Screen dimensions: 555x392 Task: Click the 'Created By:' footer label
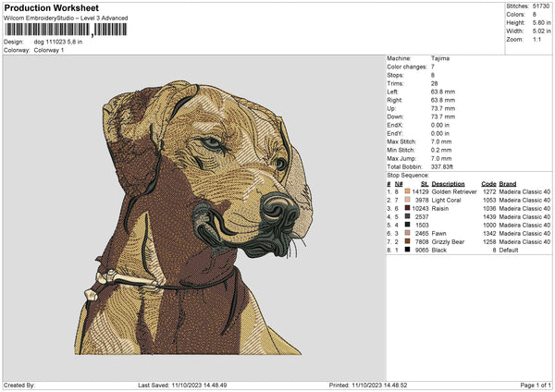(19, 386)
